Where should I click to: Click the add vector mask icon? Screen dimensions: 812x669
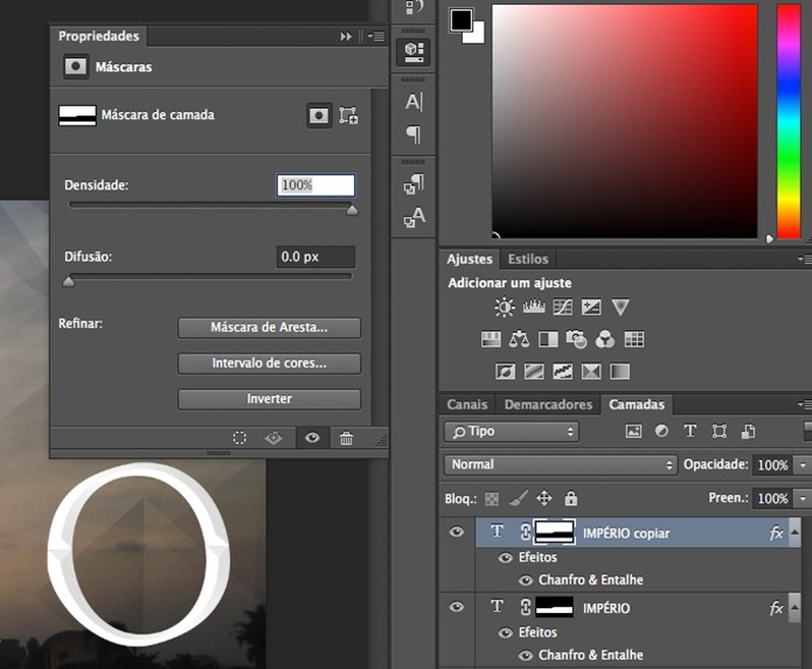(348, 115)
